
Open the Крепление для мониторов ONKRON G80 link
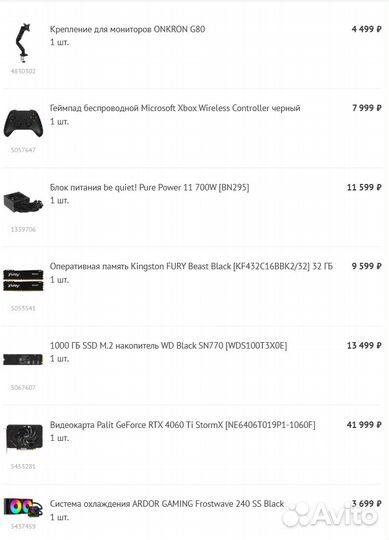coord(127,29)
